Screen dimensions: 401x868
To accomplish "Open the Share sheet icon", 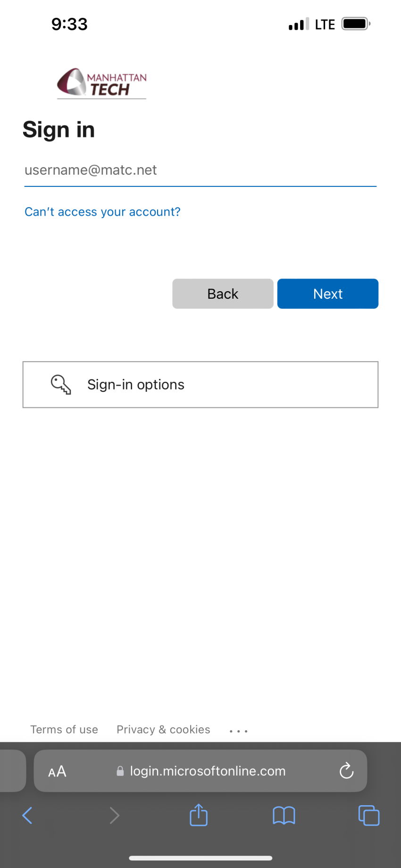I will [199, 815].
